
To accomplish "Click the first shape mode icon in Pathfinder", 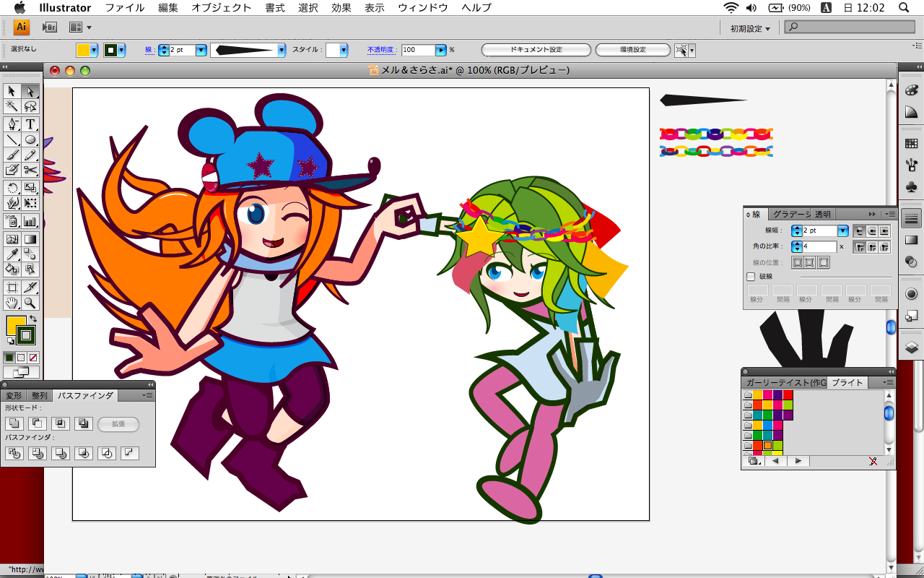I will point(14,424).
